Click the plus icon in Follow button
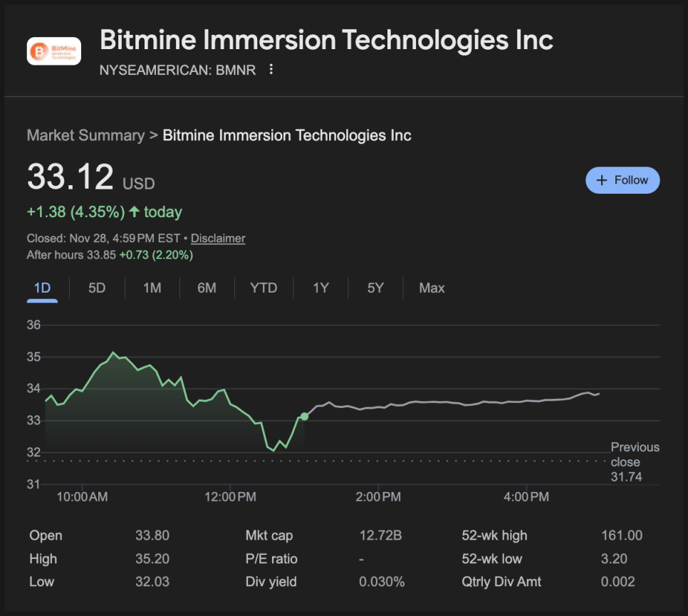Image resolution: width=688 pixels, height=616 pixels. click(602, 180)
